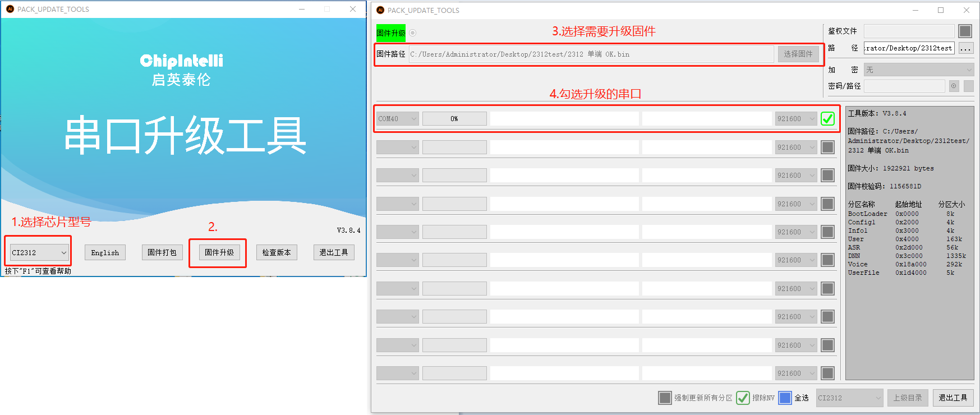Viewport: 980px width, 415px height.
Task: Tick the checkbox in the last port row
Action: click(x=827, y=373)
